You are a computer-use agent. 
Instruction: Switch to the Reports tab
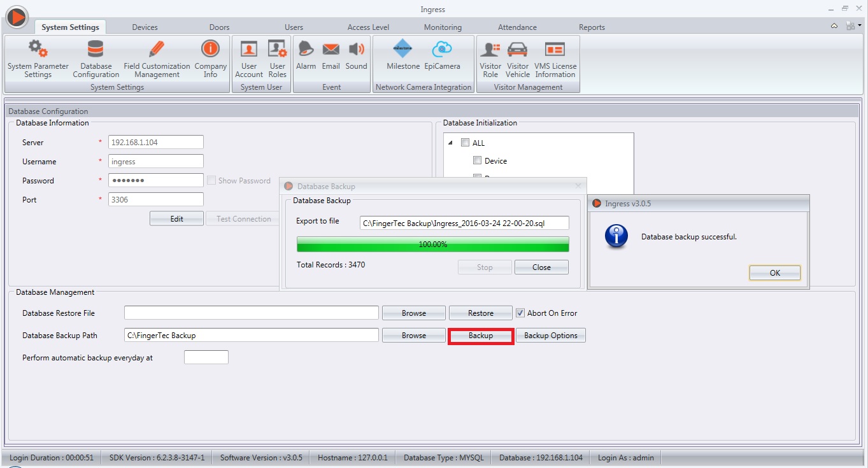(592, 27)
